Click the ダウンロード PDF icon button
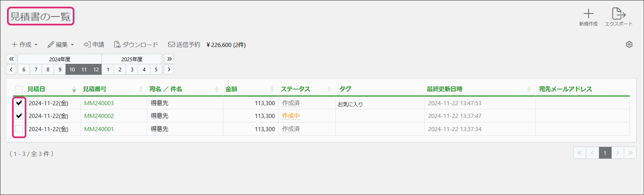Screen dimensions: 644x195 (x=136, y=44)
